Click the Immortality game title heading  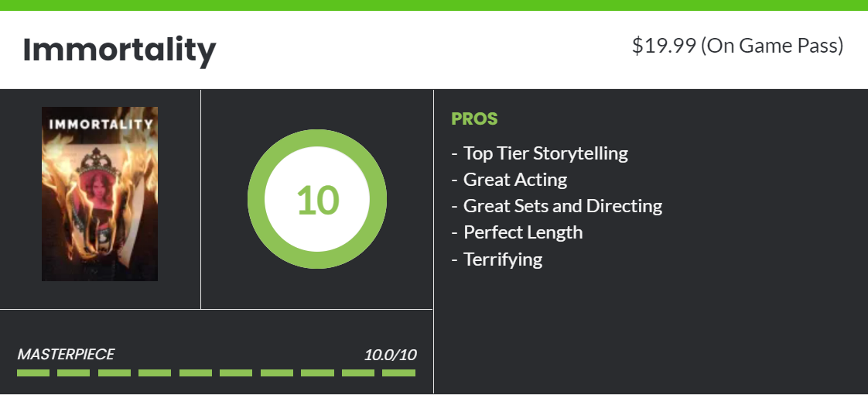[119, 50]
